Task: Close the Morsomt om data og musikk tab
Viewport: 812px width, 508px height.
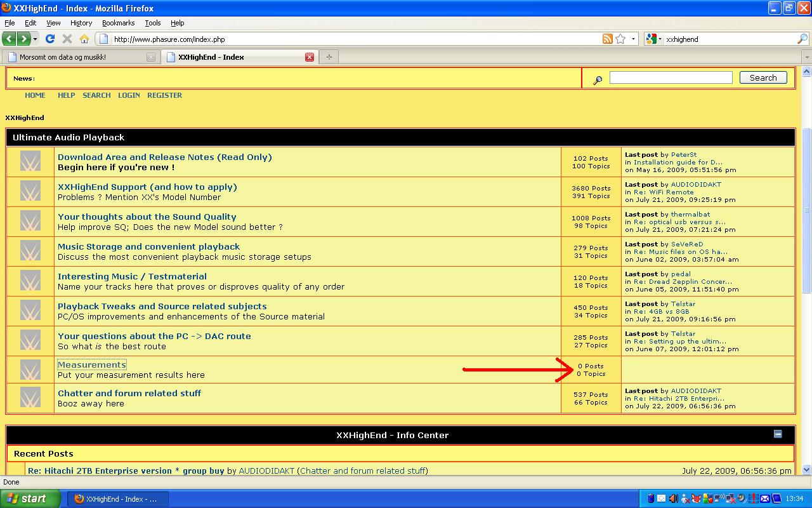Action: click(x=151, y=57)
